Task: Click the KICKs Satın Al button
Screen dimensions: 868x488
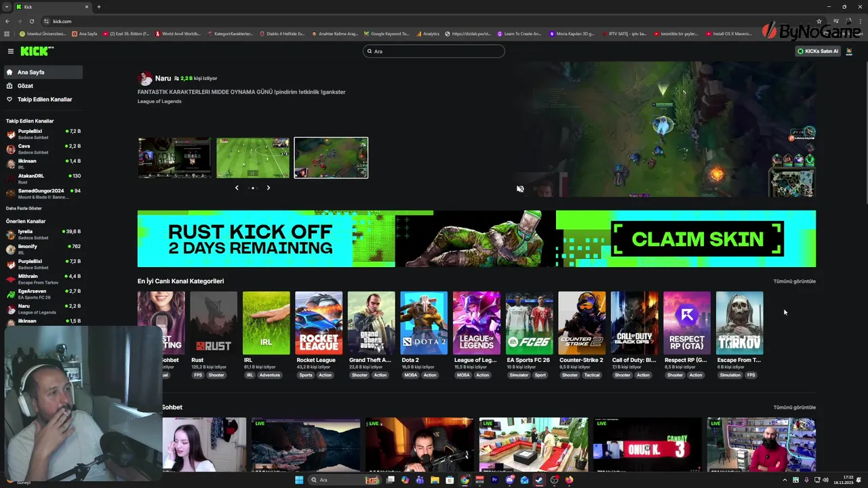Action: pos(817,52)
